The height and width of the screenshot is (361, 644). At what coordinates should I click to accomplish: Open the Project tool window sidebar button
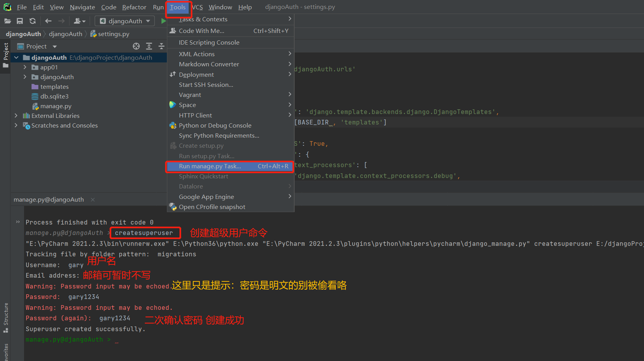coord(5,55)
